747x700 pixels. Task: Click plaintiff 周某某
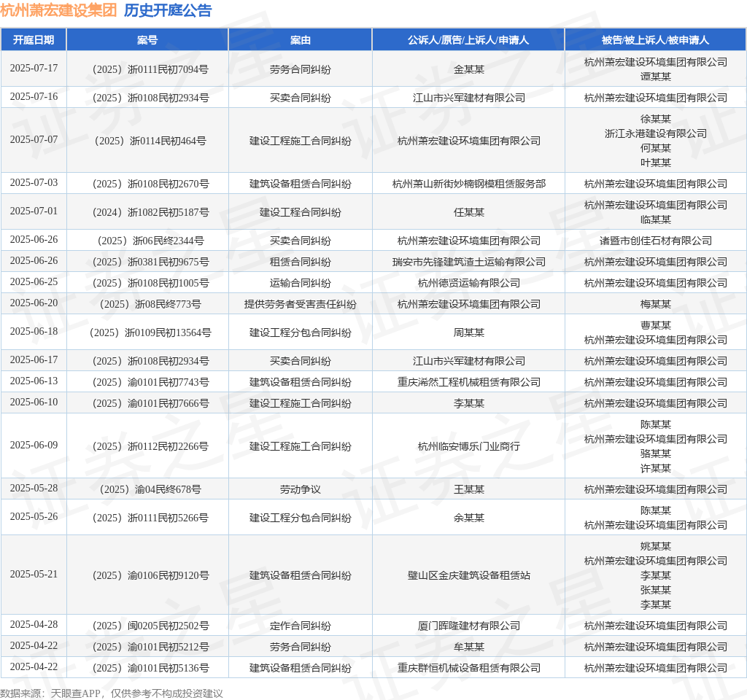tap(469, 332)
